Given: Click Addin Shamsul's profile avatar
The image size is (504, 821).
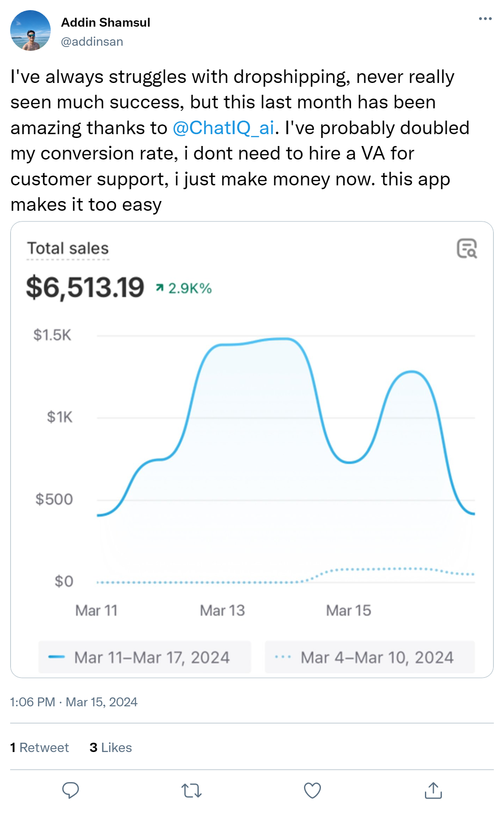Looking at the screenshot, I should (30, 30).
